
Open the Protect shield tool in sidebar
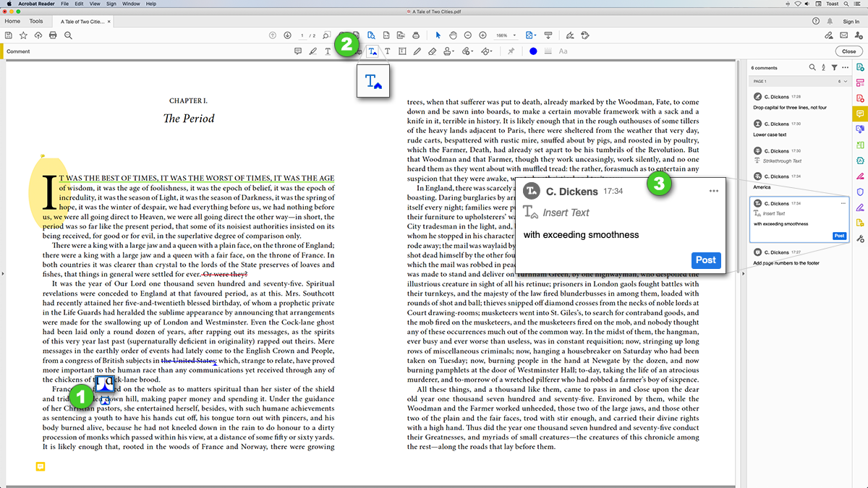click(x=860, y=192)
